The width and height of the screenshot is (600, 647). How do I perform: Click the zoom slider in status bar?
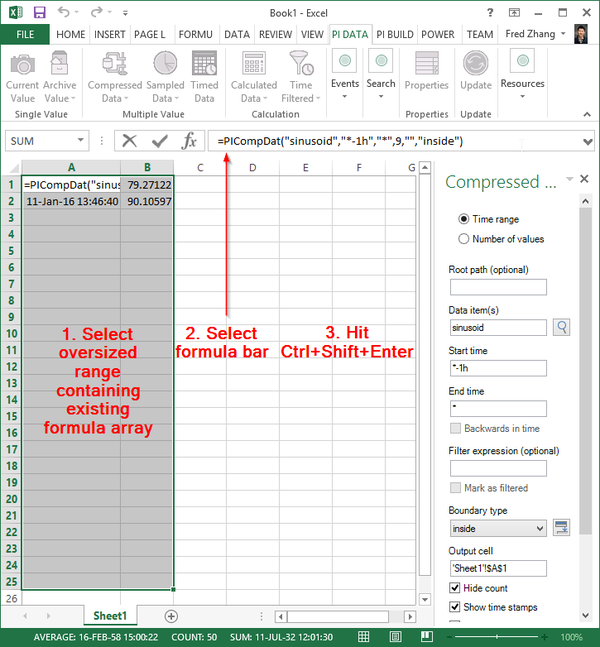tap(497, 637)
